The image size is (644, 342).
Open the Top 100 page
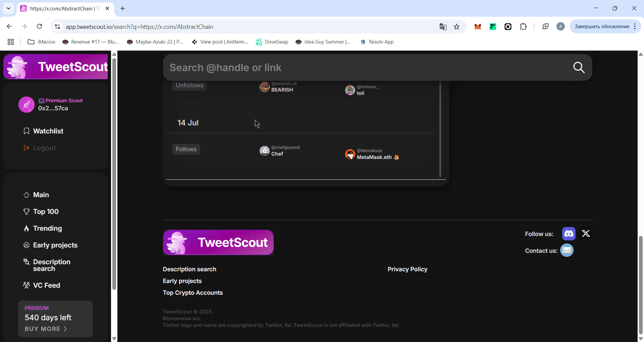(x=41, y=212)
